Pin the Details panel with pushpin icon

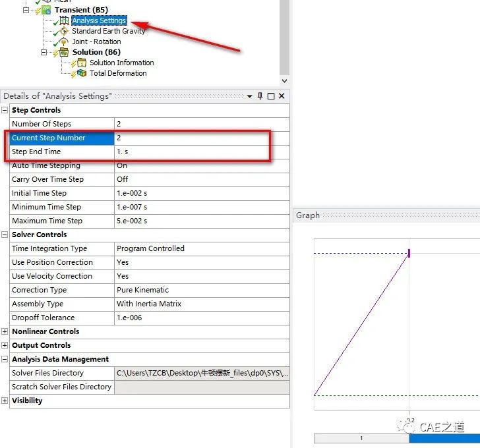260,96
